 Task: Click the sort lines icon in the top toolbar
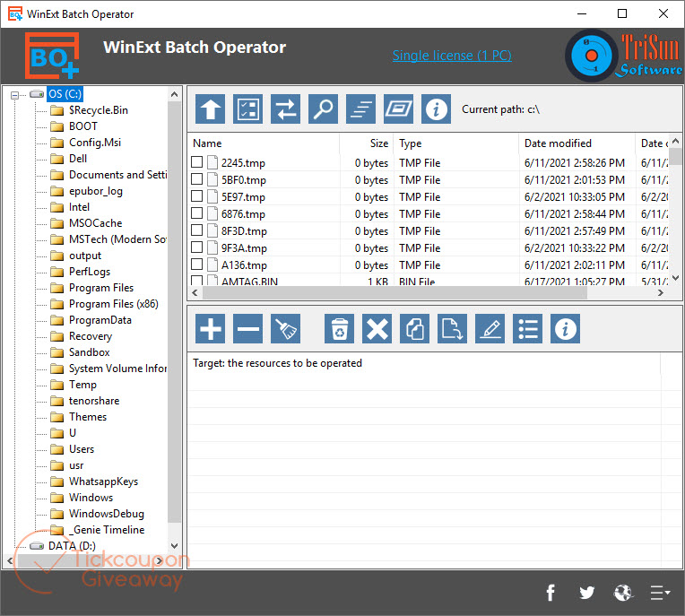[360, 109]
